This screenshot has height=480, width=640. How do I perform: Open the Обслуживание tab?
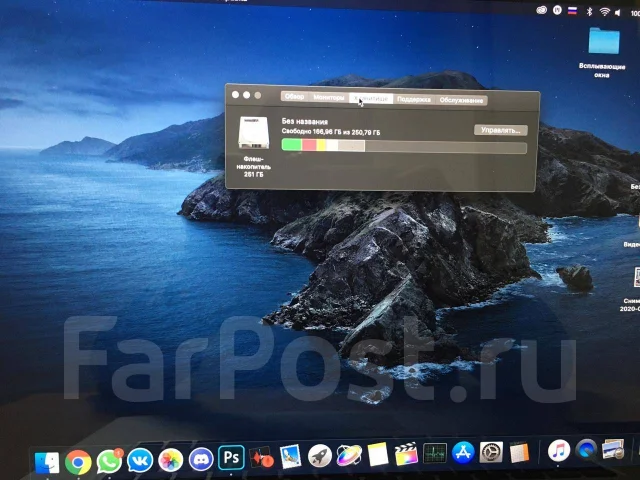pyautogui.click(x=461, y=100)
